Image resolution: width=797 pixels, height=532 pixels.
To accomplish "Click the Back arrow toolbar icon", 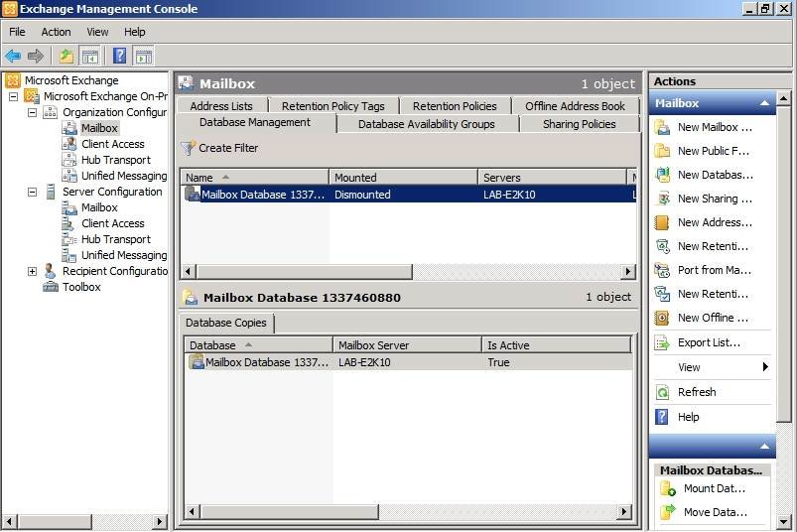I will 13,56.
